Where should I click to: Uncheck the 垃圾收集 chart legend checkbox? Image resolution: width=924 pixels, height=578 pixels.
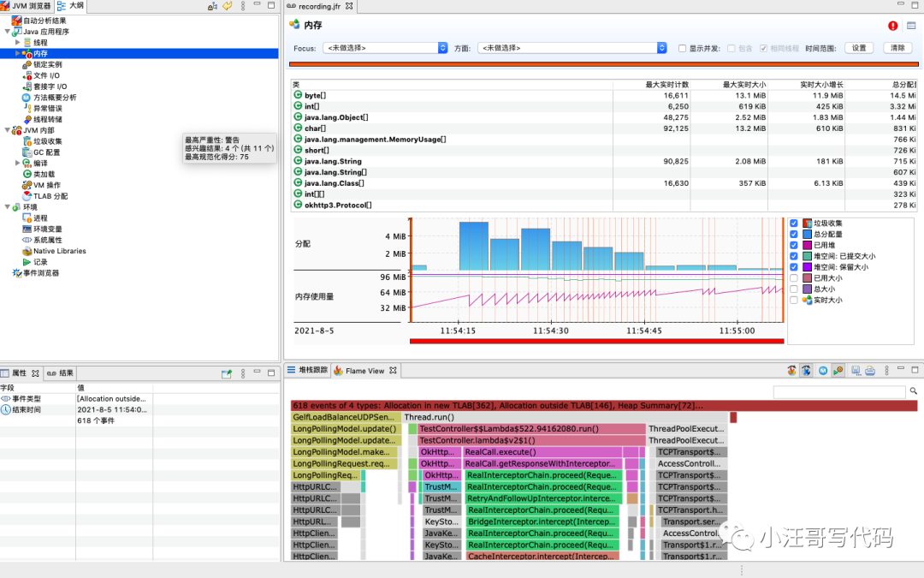pos(794,223)
